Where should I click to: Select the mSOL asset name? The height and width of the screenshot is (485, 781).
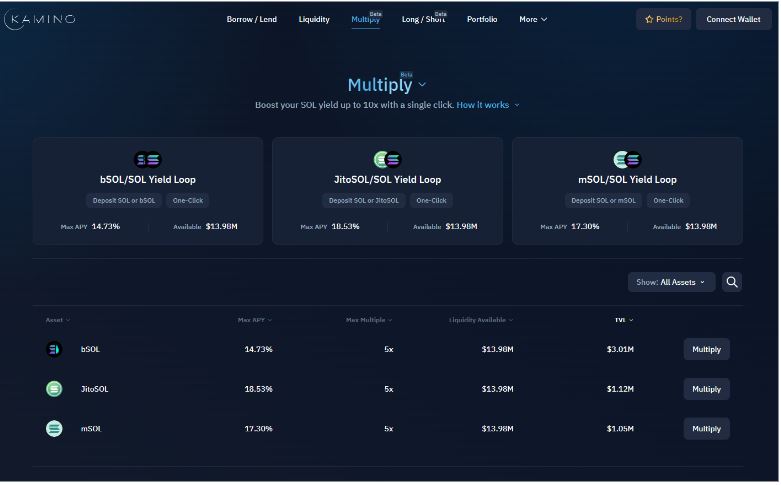[91, 429]
